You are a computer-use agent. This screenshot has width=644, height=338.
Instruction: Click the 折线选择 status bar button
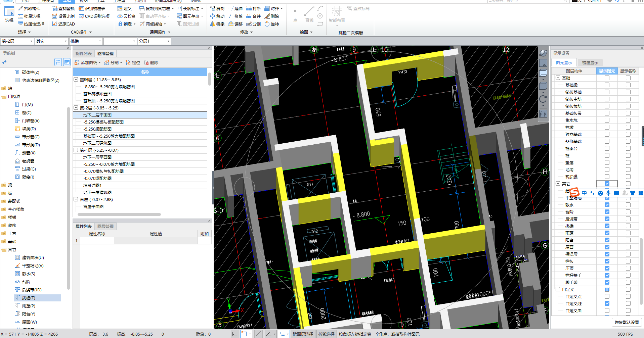[x=327, y=334]
